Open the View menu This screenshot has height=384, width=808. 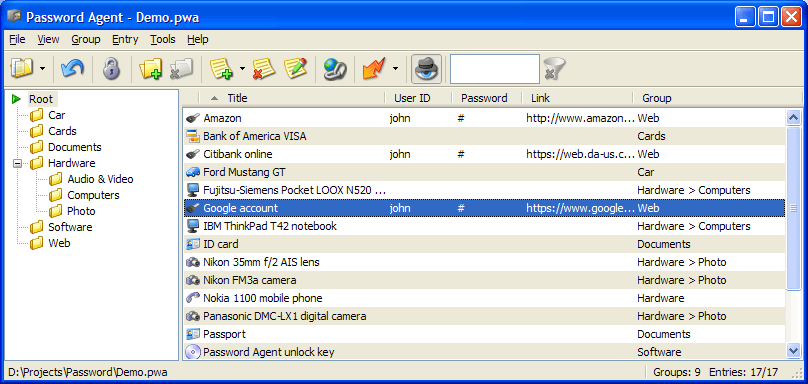click(x=48, y=39)
